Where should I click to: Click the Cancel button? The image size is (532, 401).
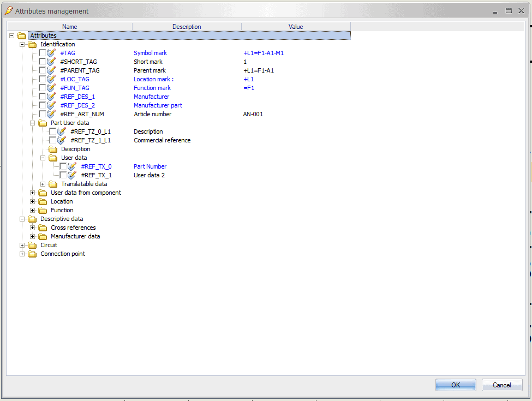click(501, 385)
